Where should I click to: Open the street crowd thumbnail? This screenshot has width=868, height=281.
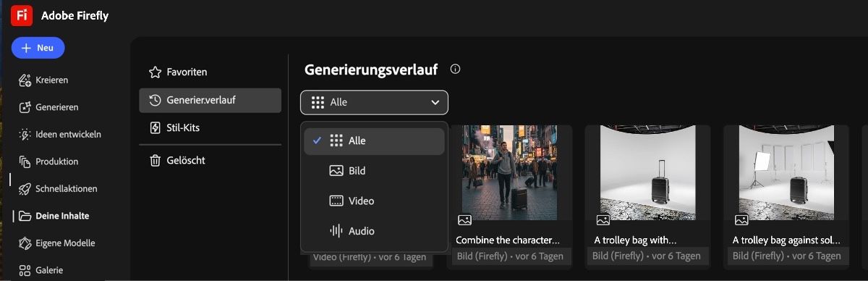pyautogui.click(x=509, y=173)
